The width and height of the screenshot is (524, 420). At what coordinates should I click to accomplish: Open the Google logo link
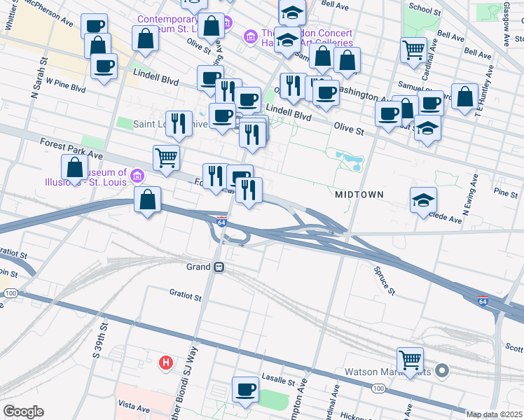point(24,412)
